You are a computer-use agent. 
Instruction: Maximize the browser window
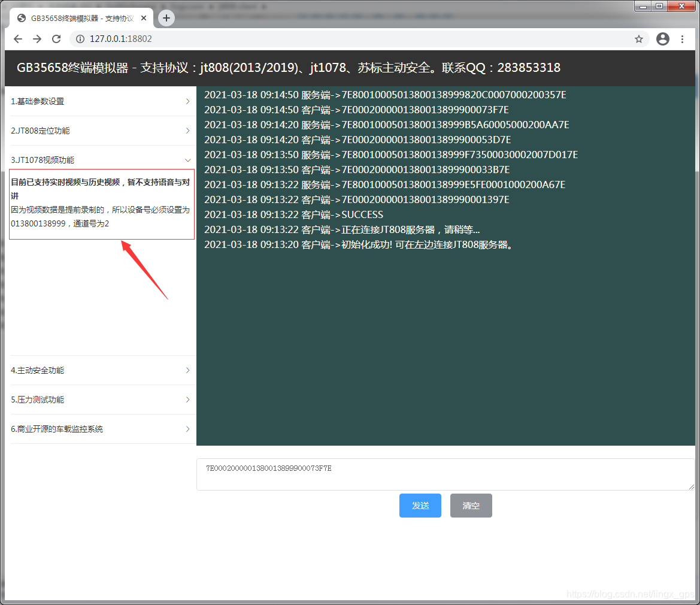tap(659, 6)
